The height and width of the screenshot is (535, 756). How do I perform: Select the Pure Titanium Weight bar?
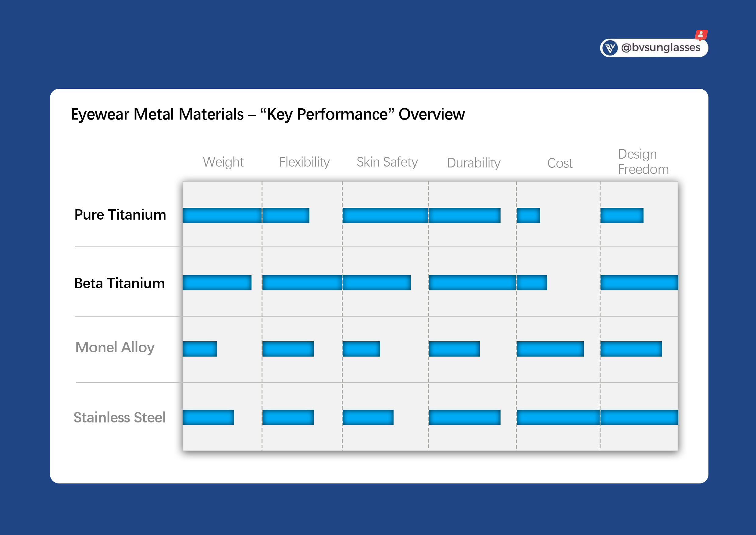222,215
